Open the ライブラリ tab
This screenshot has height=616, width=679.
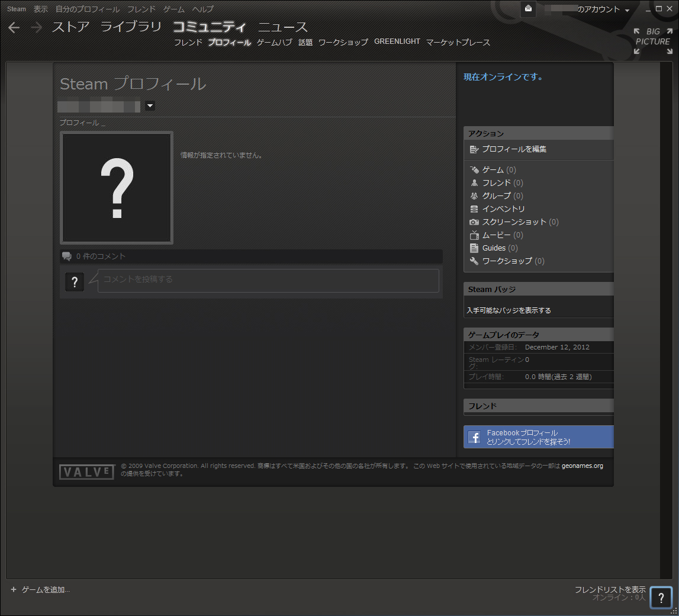click(131, 27)
